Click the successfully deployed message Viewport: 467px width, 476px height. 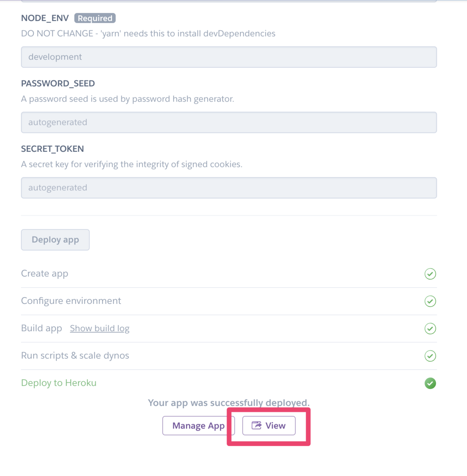[x=229, y=403]
